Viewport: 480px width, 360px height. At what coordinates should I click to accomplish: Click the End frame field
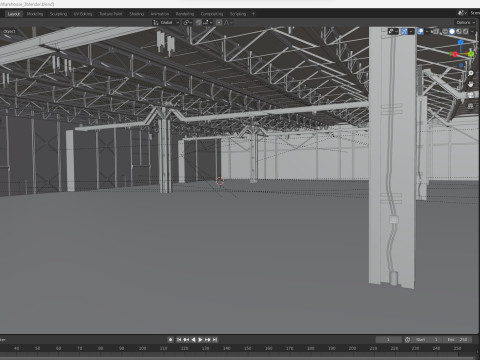tap(458, 340)
